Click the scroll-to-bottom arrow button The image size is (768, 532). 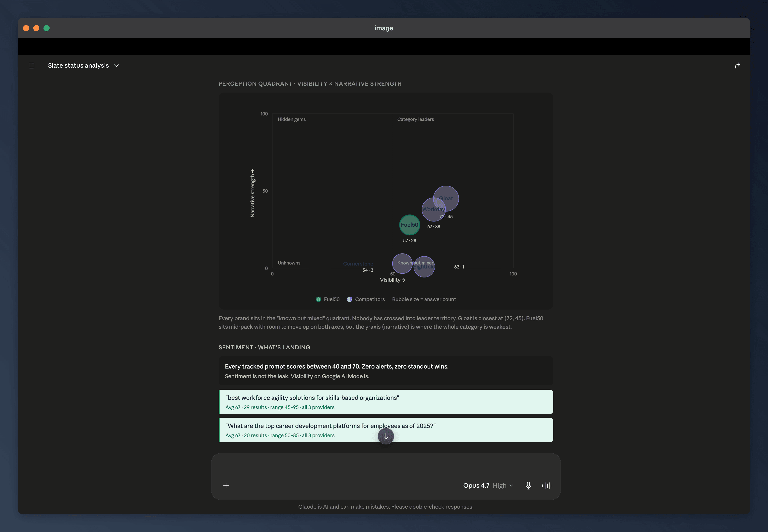[x=386, y=436]
